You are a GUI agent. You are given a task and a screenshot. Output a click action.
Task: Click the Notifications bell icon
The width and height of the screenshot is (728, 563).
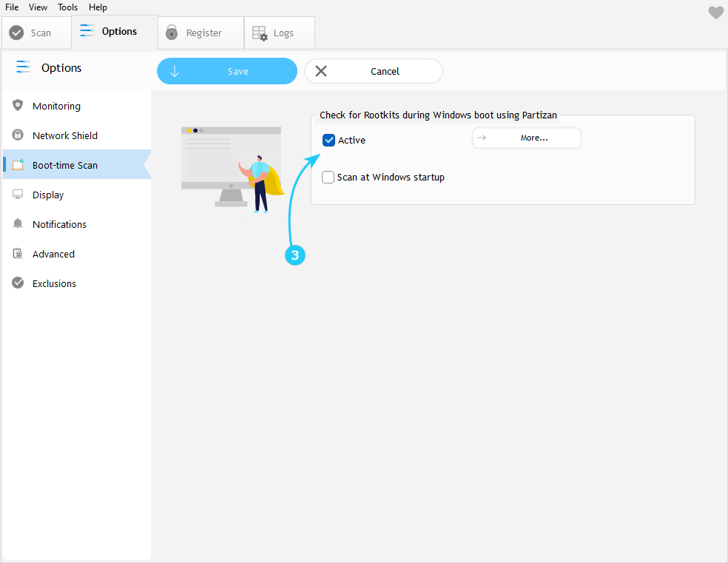[18, 224]
